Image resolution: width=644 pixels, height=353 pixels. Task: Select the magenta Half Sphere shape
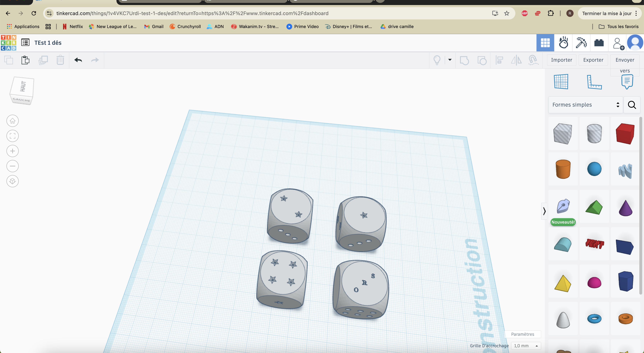pyautogui.click(x=594, y=283)
